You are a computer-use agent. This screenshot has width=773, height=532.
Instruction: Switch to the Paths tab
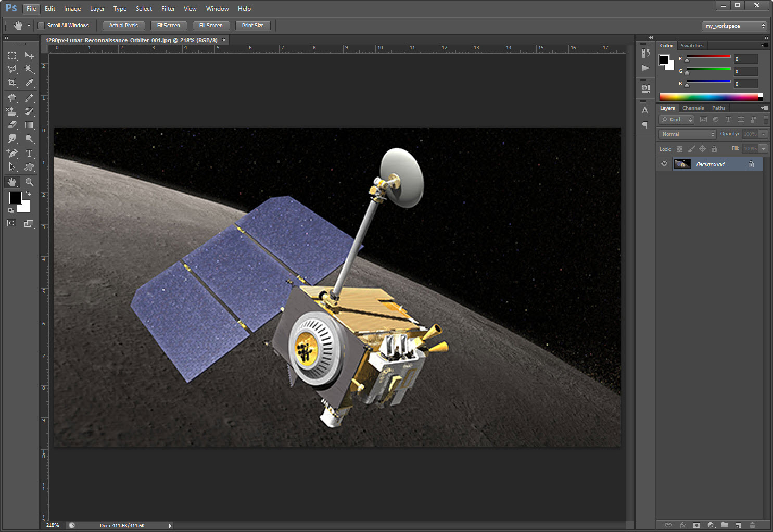pos(718,108)
